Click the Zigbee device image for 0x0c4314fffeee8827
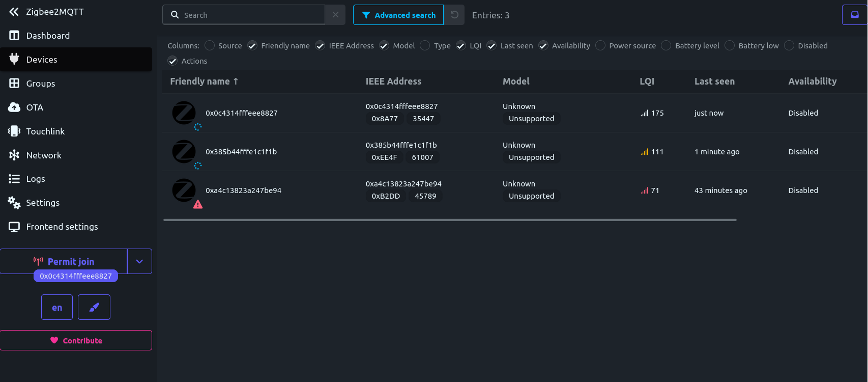Screen dimensions: 868x382 (x=184, y=113)
